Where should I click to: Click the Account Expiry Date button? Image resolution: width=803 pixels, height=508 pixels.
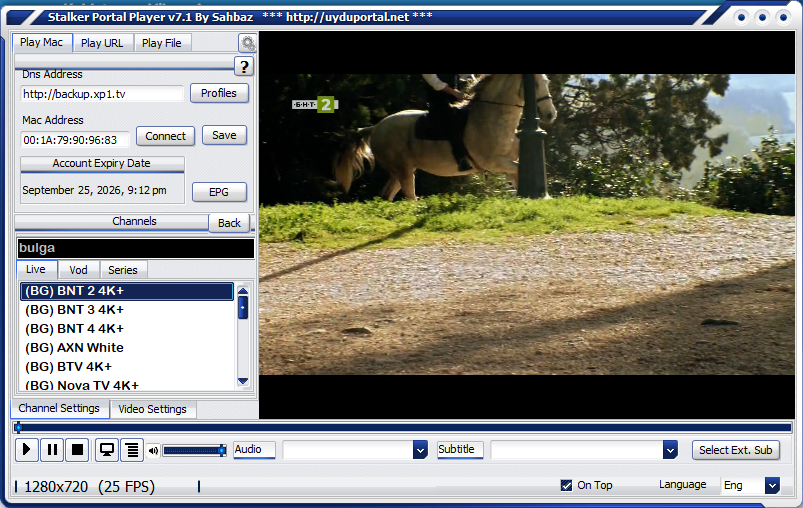click(102, 163)
